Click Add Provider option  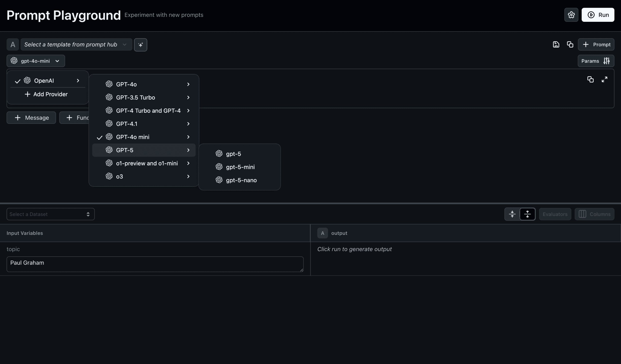coord(48,94)
